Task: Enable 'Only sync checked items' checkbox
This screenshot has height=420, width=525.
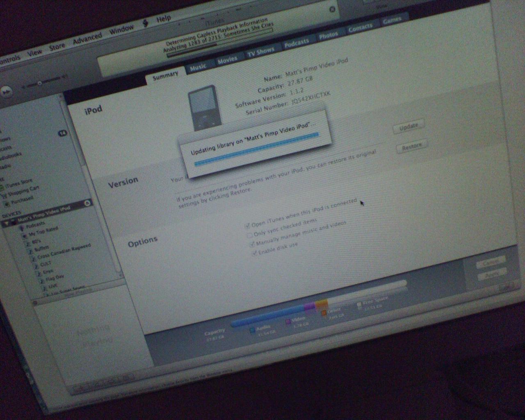Action: pos(249,235)
